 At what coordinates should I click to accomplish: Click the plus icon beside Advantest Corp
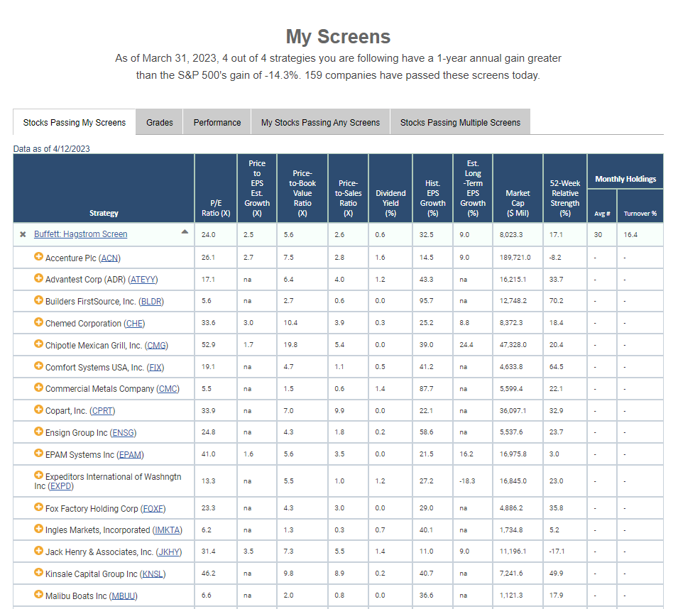[x=39, y=278]
